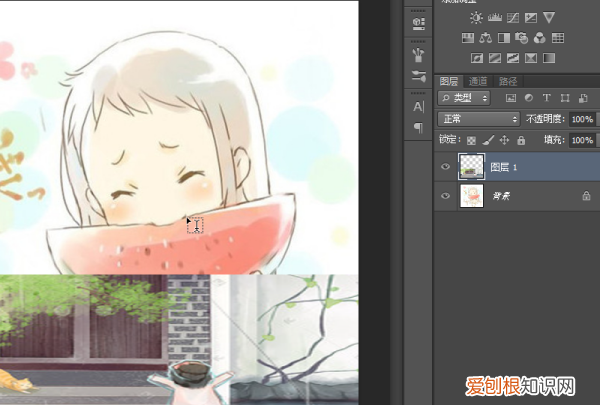600x405 pixels.
Task: Hide the 背景 layer with eye icon
Action: pos(446,198)
